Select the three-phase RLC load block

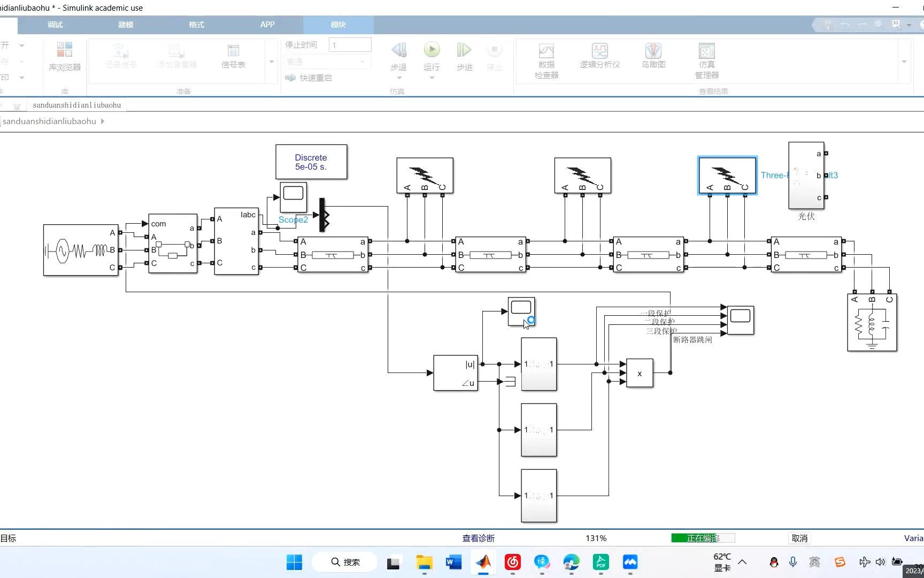point(872,322)
